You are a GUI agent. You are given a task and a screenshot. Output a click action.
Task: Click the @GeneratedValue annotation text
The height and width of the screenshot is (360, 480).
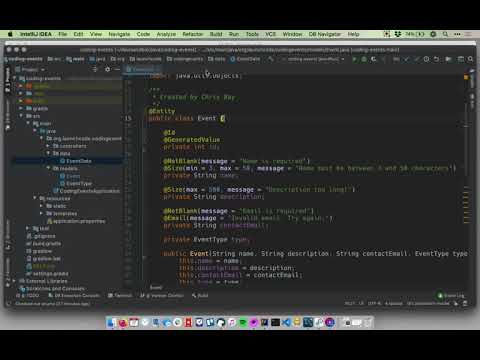click(x=192, y=139)
